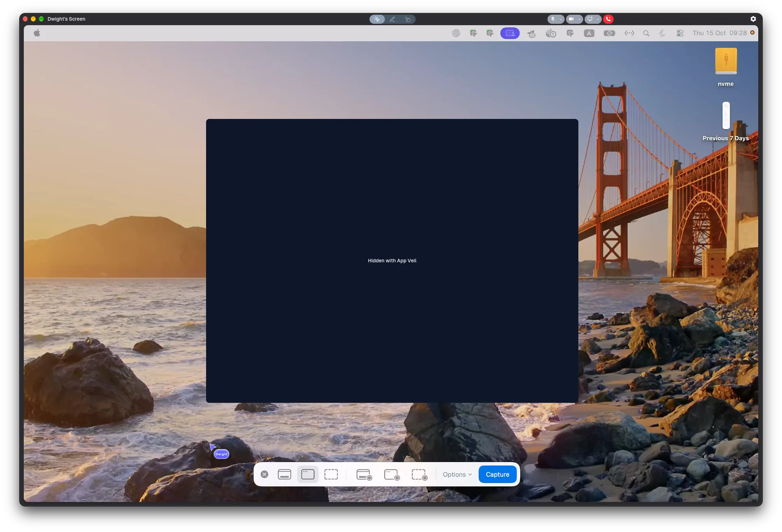Click the orange recording indicator dot
Viewport: 782px width, 532px height.
(752, 33)
